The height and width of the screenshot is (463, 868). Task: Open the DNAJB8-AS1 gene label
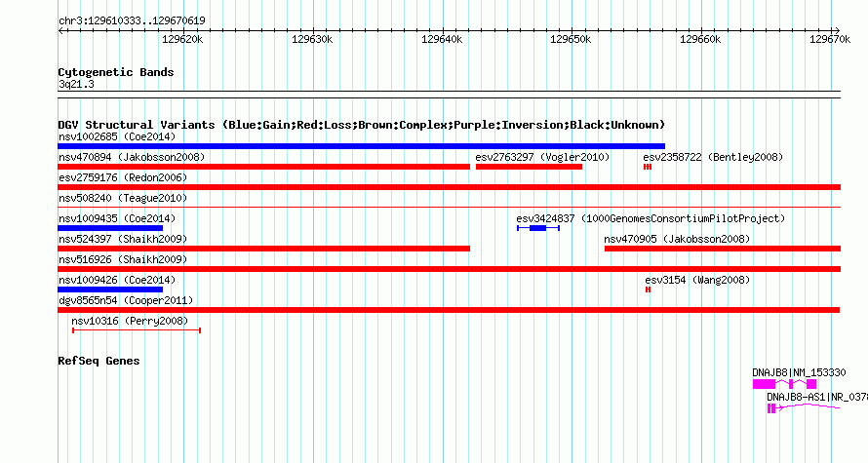tap(817, 397)
